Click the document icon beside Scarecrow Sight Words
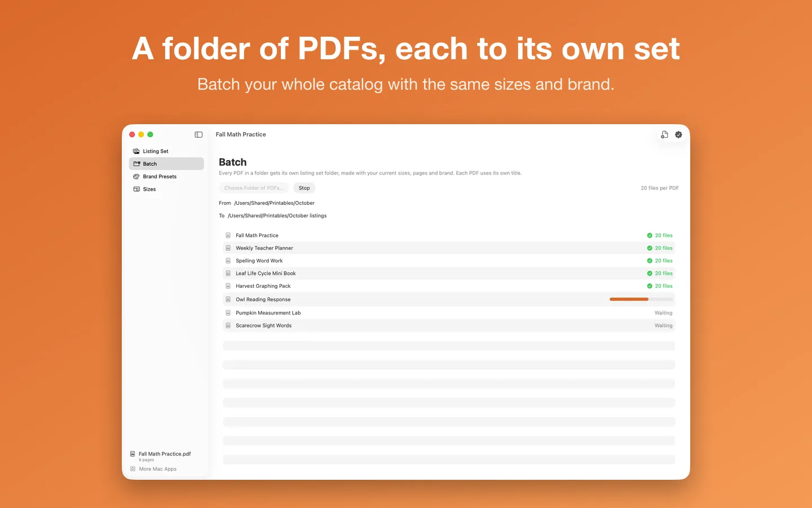The height and width of the screenshot is (508, 812). click(x=228, y=326)
